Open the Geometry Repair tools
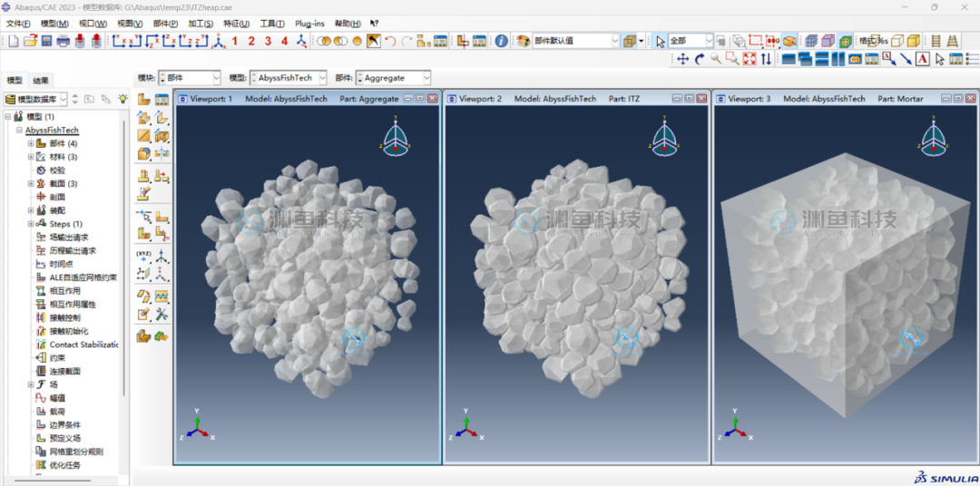This screenshot has height=486, width=980. click(162, 313)
